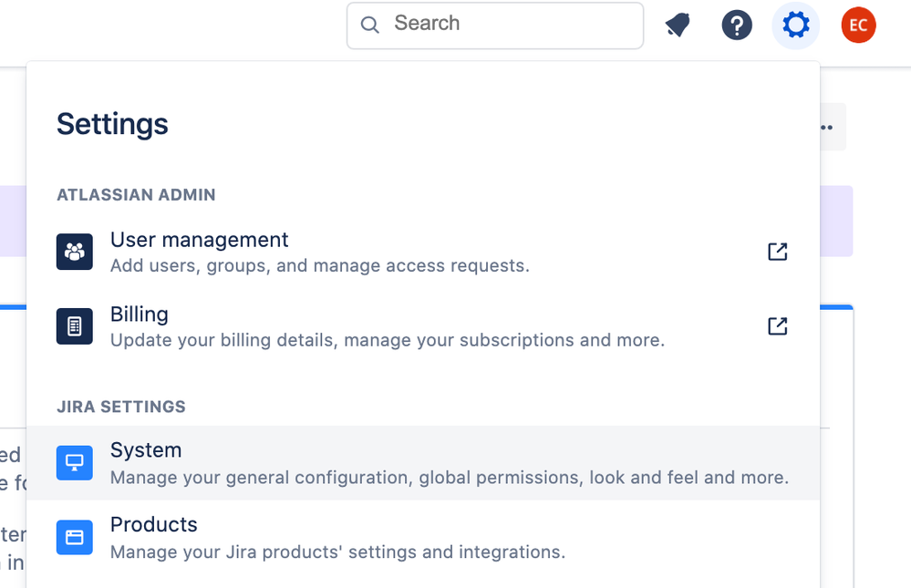The height and width of the screenshot is (588, 911).
Task: Click 'Add users, groups, and manage access requests.'
Action: click(320, 265)
